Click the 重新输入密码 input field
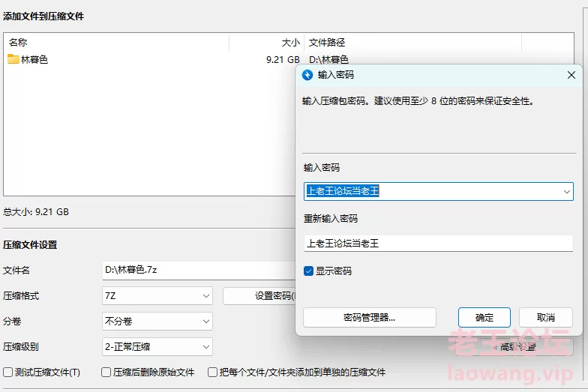 pos(438,243)
